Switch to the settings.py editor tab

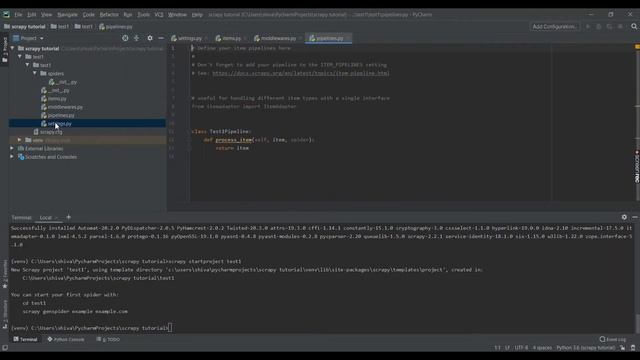190,38
